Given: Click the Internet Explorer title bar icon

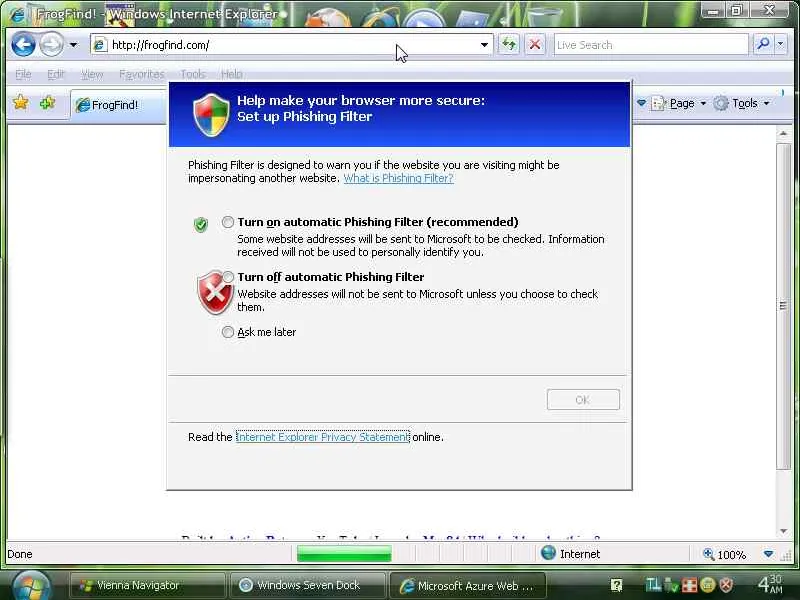Looking at the screenshot, I should [x=17, y=14].
